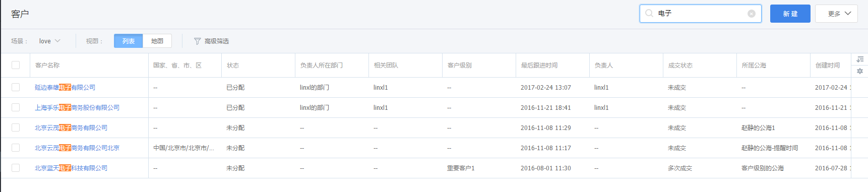Open the 北京云茂电子商务有限公司北京 customer link
The width and height of the screenshot is (868, 192).
point(77,148)
